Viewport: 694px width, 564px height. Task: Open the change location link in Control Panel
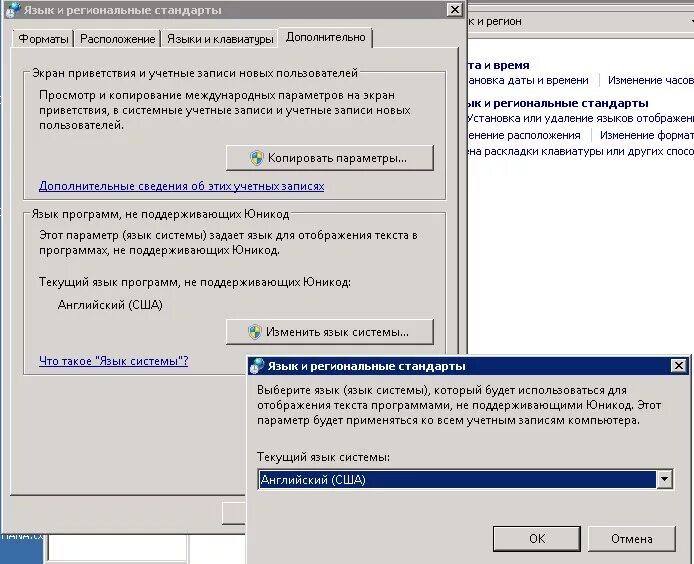click(524, 135)
